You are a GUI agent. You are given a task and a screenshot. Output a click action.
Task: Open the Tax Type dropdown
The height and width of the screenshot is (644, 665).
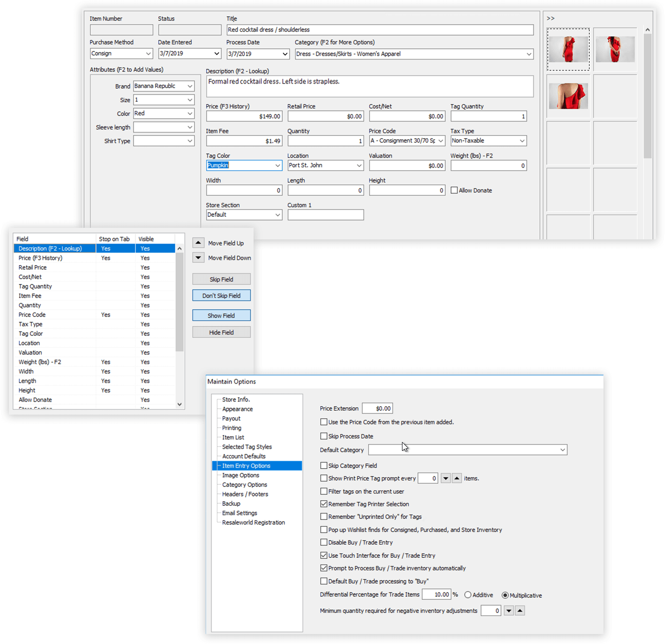click(522, 141)
